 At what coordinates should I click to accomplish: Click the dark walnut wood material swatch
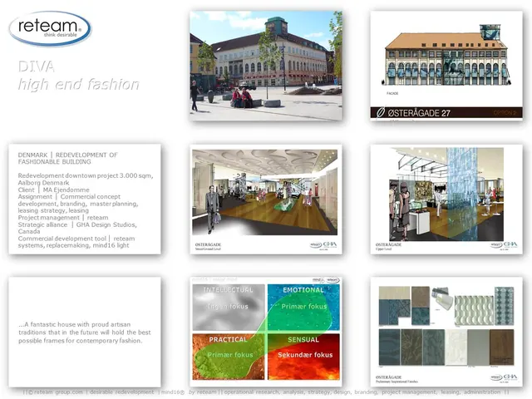502,347
